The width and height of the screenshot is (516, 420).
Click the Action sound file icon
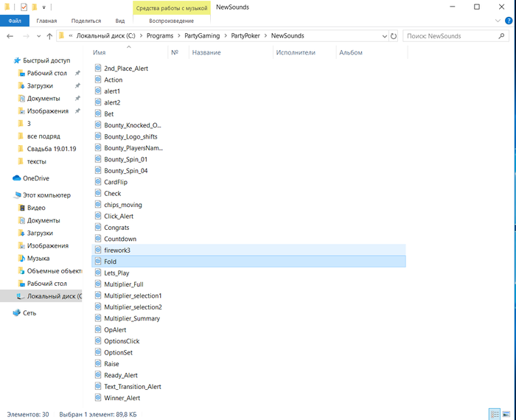98,80
